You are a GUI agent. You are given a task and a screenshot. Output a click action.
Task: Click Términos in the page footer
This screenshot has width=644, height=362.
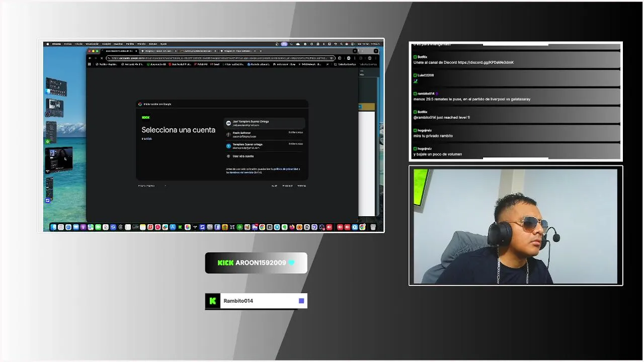(302, 186)
